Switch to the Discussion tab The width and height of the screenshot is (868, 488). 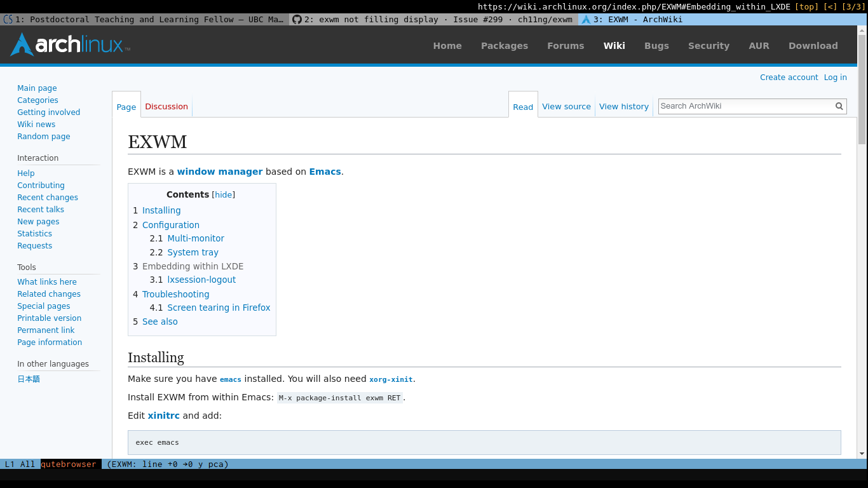point(166,106)
